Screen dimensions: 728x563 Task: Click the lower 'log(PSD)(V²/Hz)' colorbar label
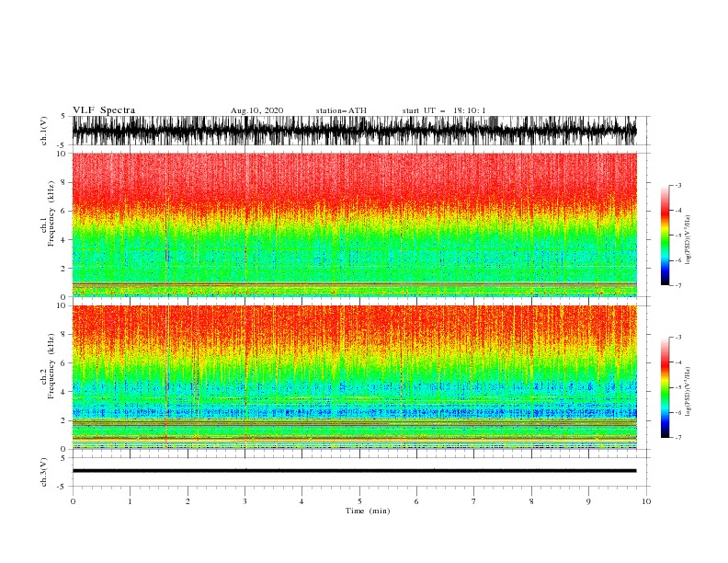pyautogui.click(x=688, y=392)
